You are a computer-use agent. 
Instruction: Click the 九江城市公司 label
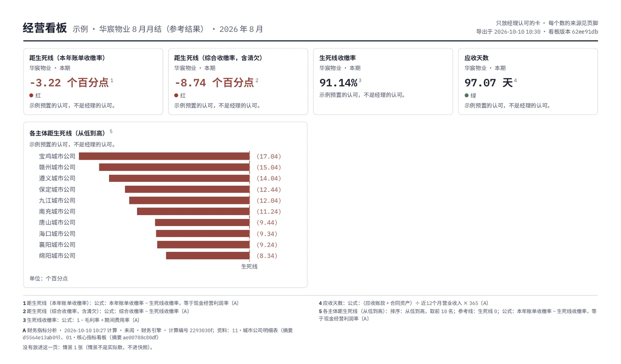(x=57, y=200)
